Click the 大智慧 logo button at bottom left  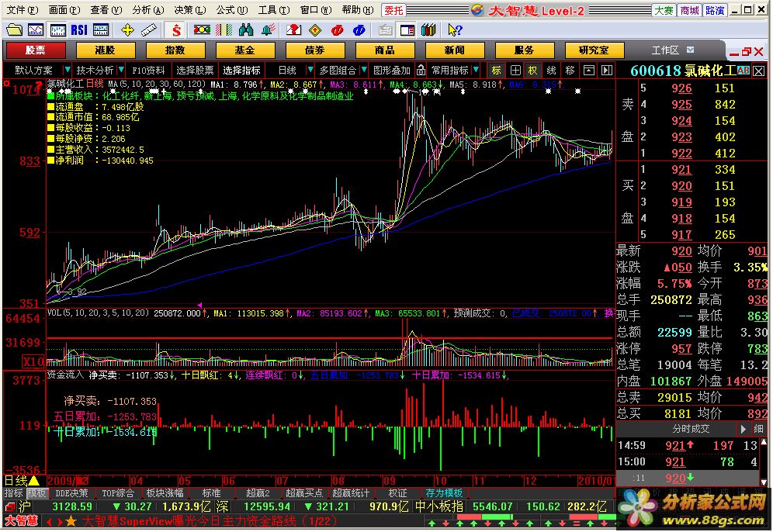[21, 520]
